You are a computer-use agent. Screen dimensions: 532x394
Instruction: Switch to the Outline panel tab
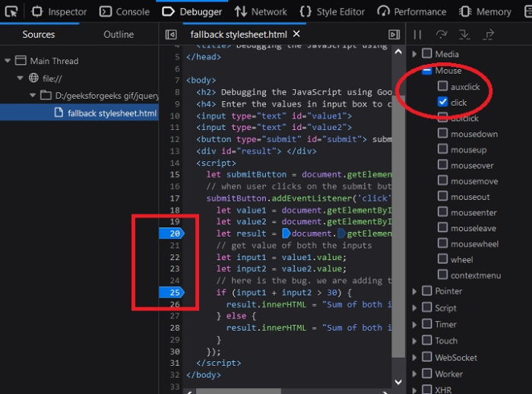(x=119, y=34)
